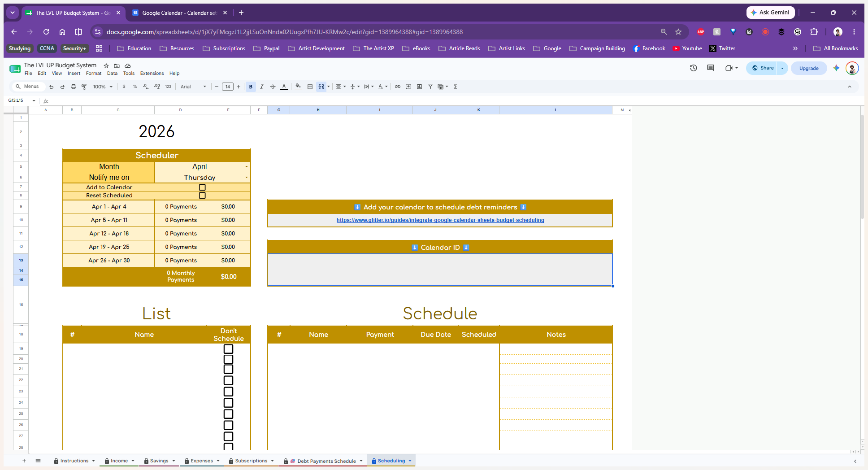This screenshot has width=868, height=470.
Task: Open borders tool
Action: click(310, 87)
